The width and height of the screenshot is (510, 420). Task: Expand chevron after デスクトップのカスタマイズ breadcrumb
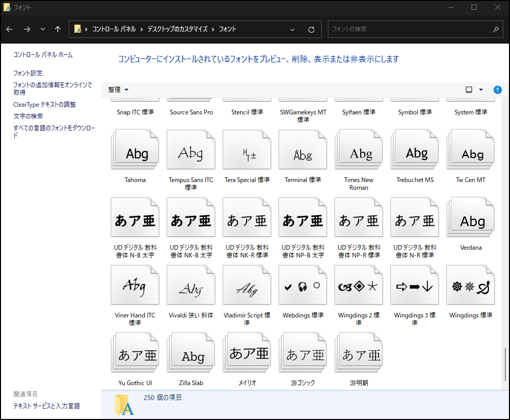pyautogui.click(x=213, y=29)
